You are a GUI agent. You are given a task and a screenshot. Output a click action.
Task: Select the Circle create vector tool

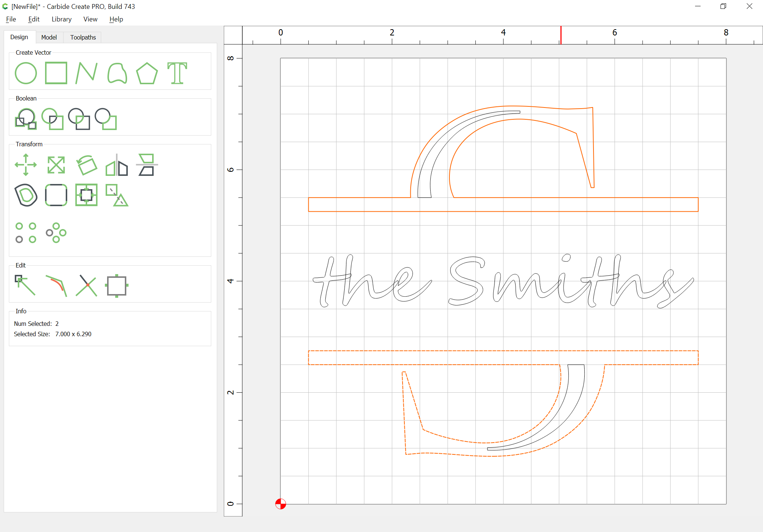pos(26,73)
